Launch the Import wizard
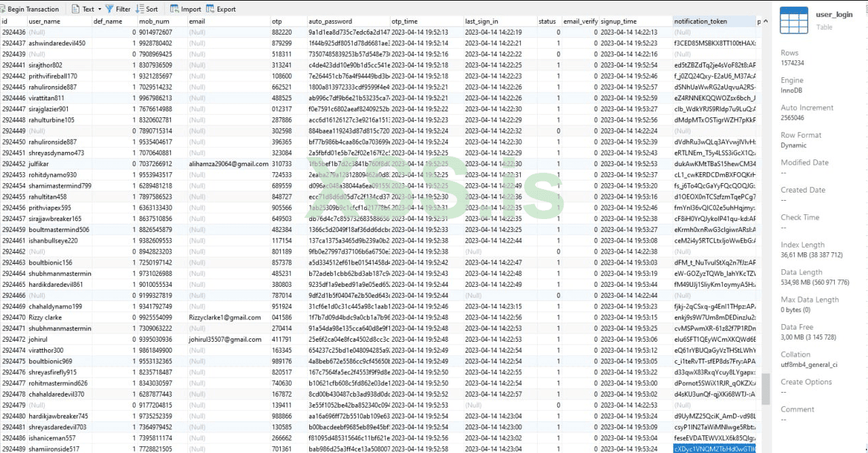 185,9
